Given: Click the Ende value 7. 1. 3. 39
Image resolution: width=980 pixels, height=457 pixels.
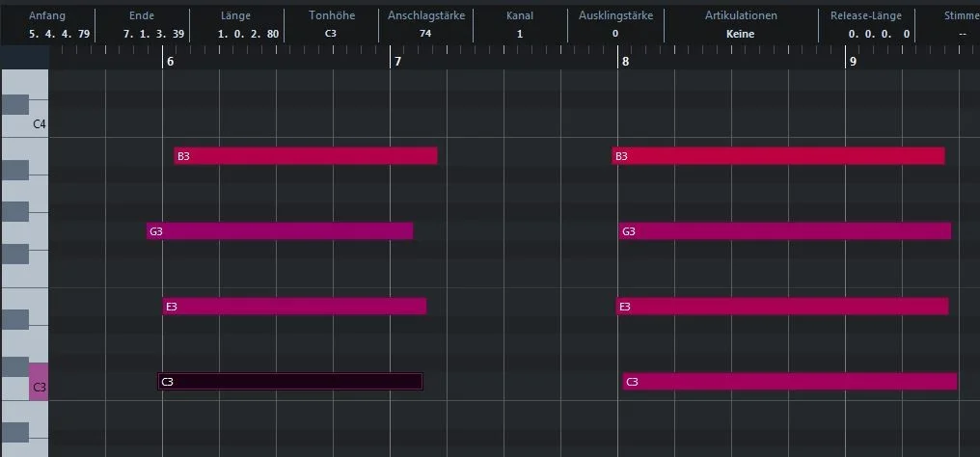Looking at the screenshot, I should [153, 35].
